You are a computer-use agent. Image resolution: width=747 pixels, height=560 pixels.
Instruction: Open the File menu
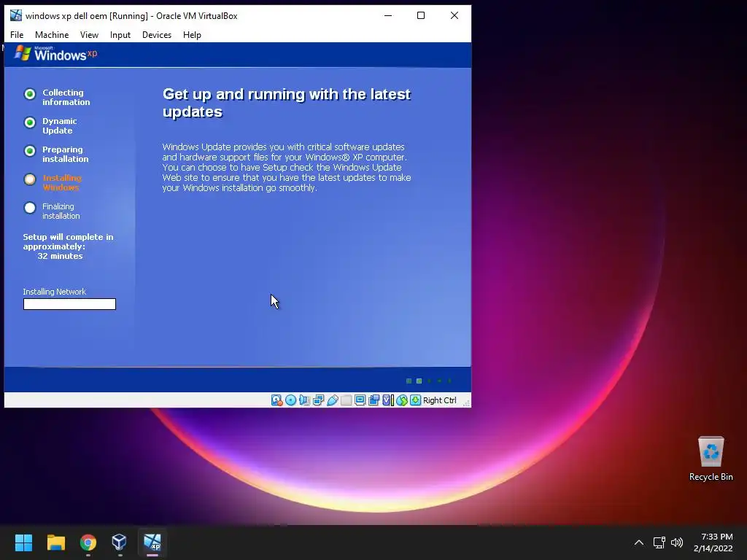[17, 35]
